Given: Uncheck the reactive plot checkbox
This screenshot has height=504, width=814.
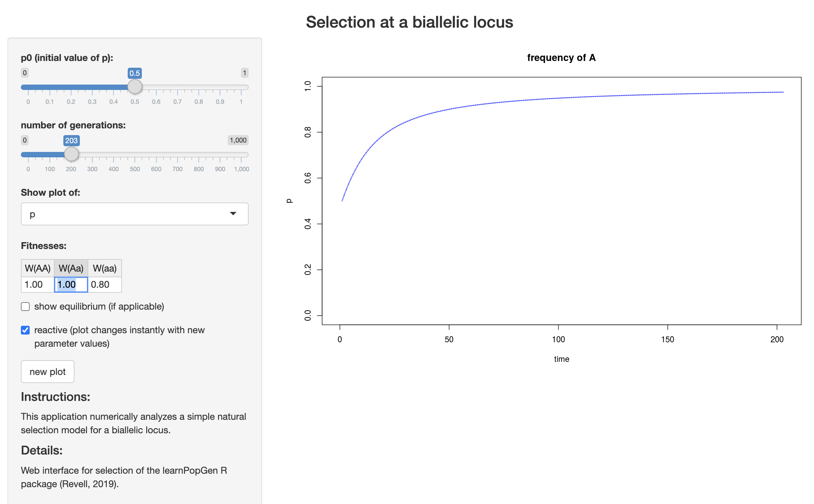Looking at the screenshot, I should click(x=25, y=330).
